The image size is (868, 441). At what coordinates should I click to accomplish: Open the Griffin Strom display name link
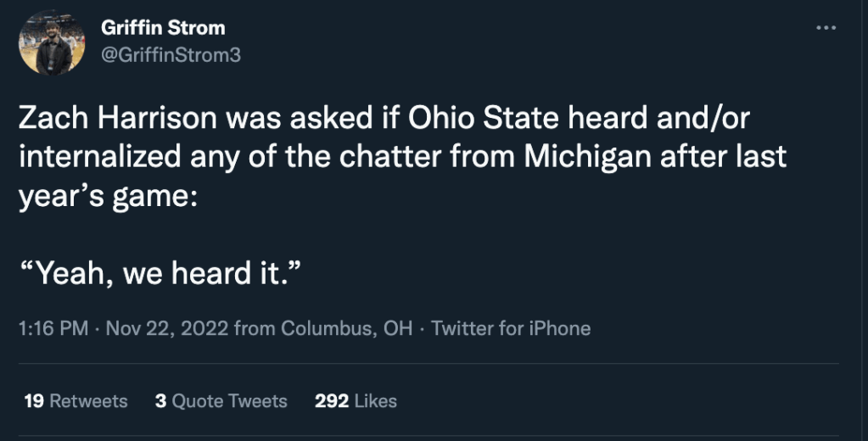coord(163,27)
